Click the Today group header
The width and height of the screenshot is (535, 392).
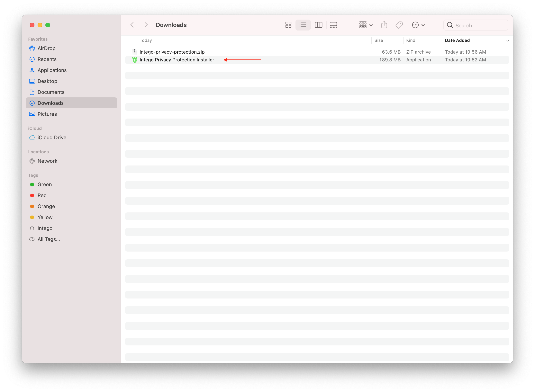pyautogui.click(x=146, y=40)
